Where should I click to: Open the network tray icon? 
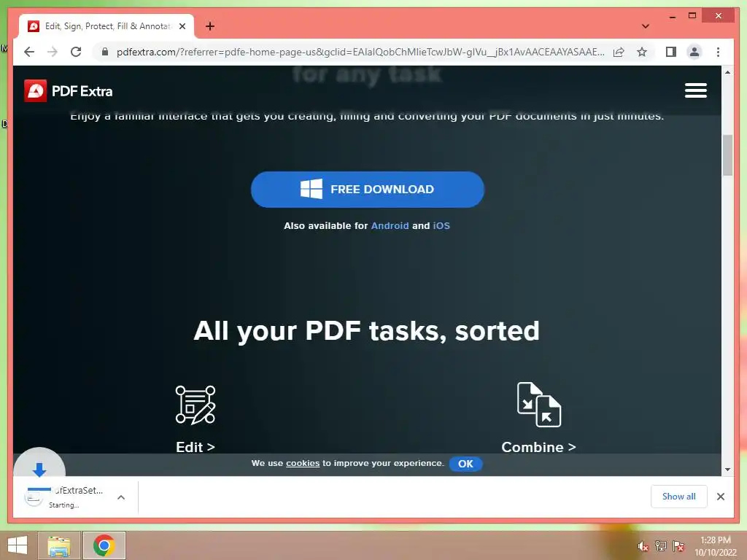(660, 546)
